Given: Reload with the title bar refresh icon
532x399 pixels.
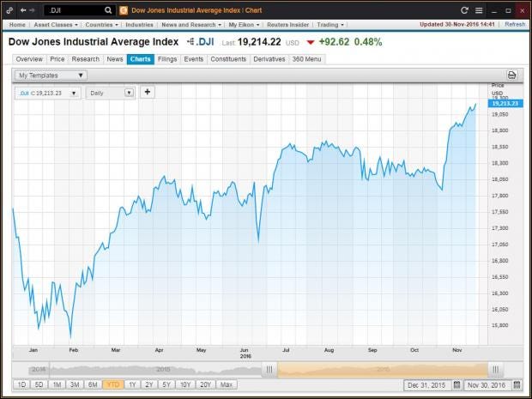Looking at the screenshot, I should coord(464,10).
